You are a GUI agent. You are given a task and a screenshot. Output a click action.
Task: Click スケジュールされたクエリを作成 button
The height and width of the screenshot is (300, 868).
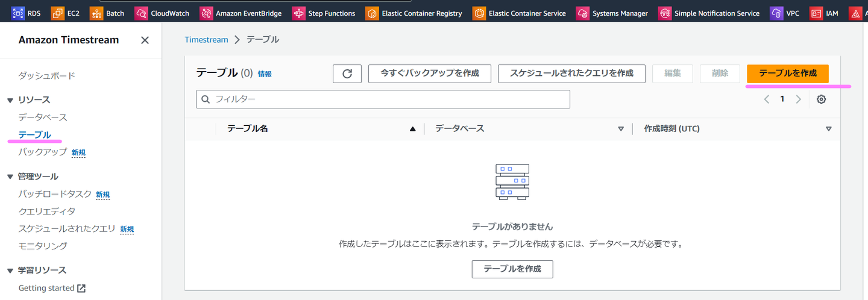[x=571, y=73]
